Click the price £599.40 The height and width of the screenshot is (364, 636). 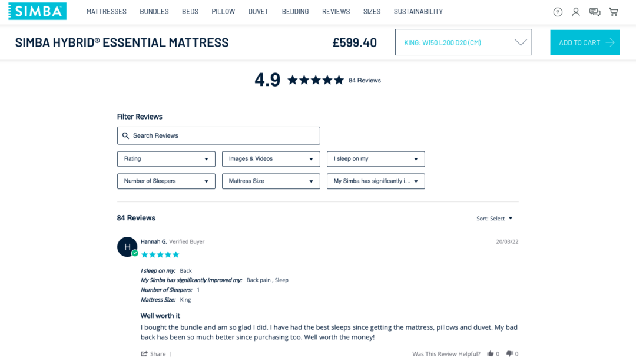tap(355, 42)
